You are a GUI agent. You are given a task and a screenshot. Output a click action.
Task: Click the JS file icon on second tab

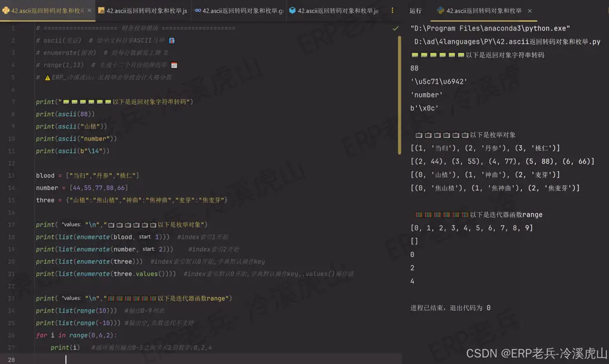pos(101,11)
